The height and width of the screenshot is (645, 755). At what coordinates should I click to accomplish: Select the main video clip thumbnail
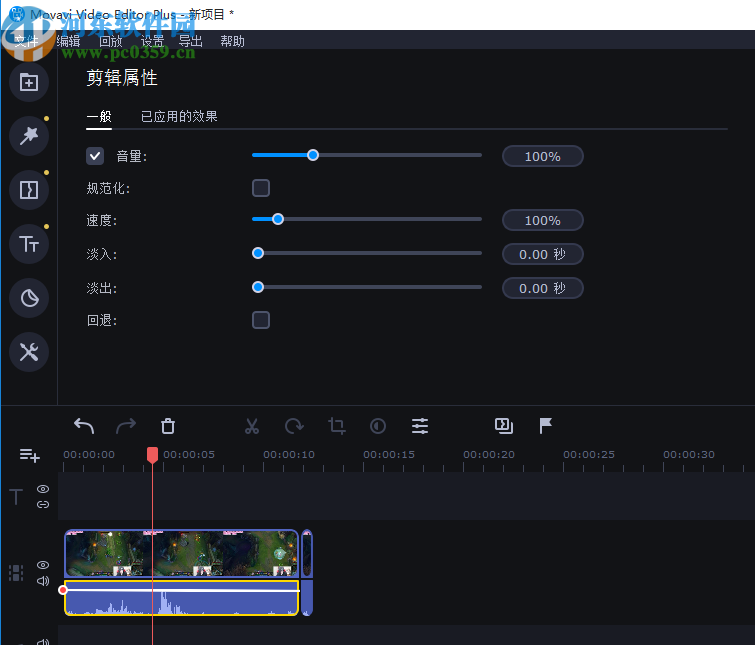coord(182,553)
